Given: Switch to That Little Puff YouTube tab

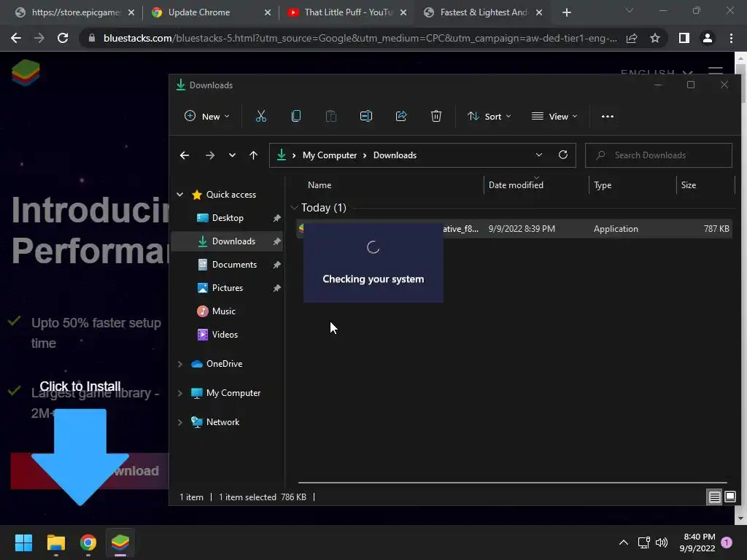Looking at the screenshot, I should (x=347, y=12).
